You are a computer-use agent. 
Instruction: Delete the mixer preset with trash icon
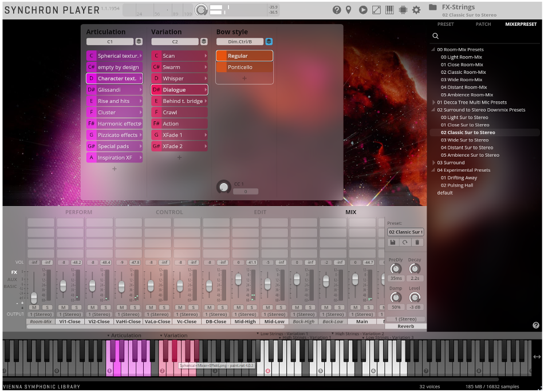(417, 242)
